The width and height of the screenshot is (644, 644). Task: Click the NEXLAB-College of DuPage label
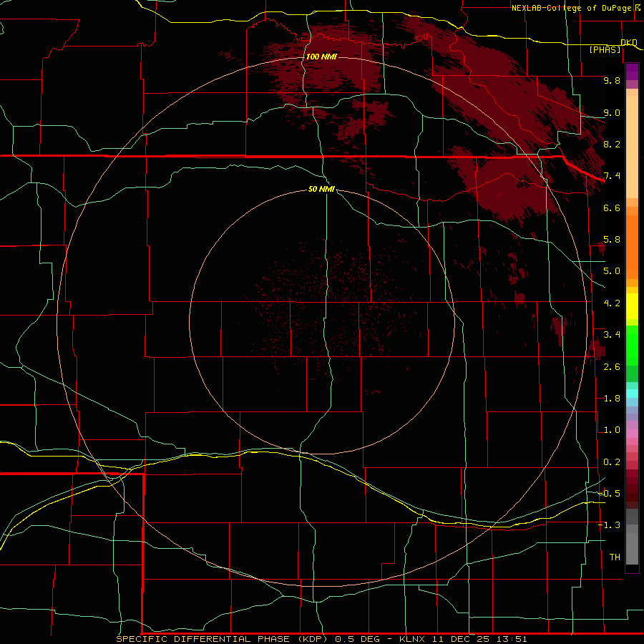(x=571, y=8)
